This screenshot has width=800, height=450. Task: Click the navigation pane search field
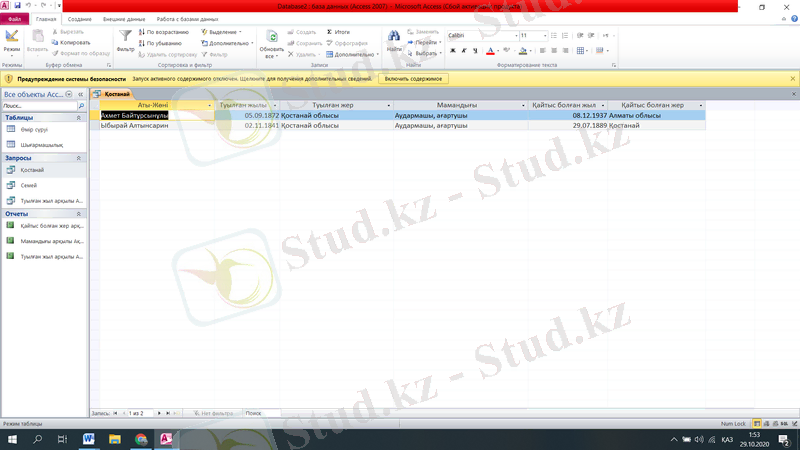[x=39, y=106]
